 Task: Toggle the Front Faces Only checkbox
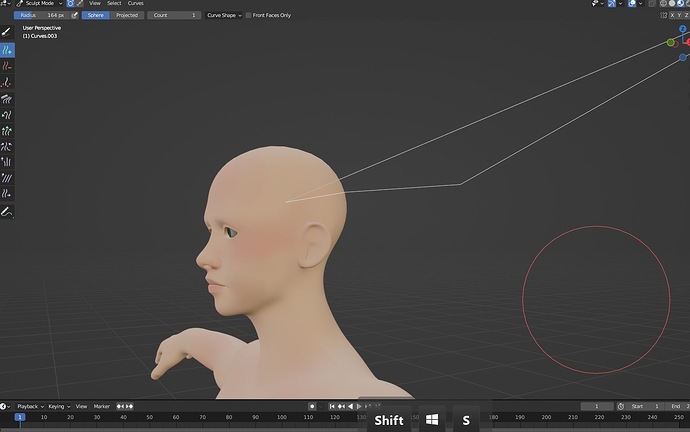click(249, 15)
